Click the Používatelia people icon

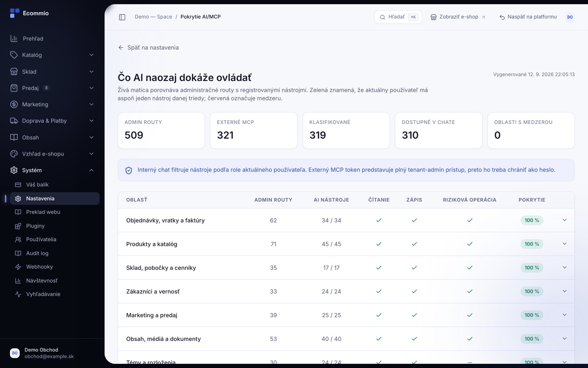(x=18, y=240)
